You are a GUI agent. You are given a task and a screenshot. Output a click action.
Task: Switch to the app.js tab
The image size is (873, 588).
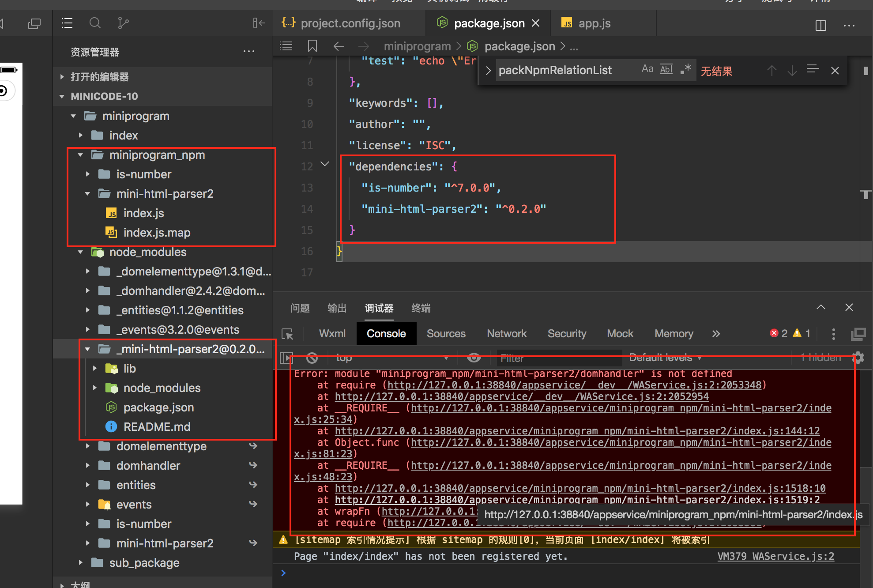[594, 23]
